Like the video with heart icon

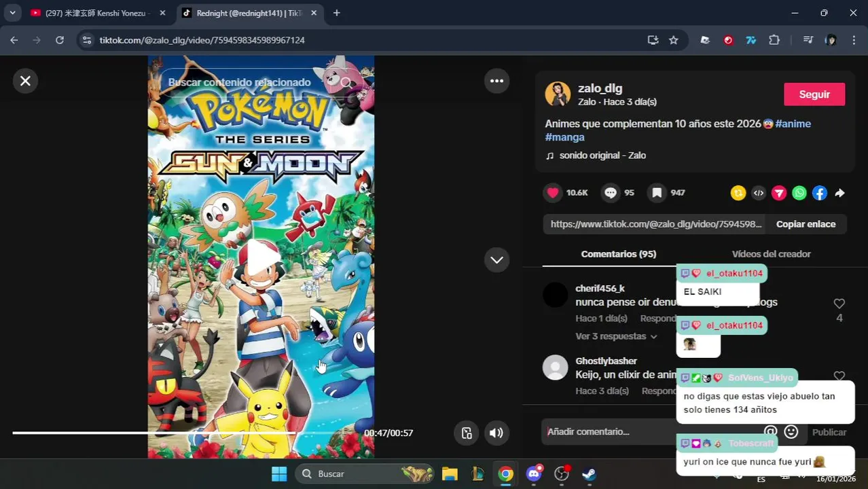(x=553, y=193)
